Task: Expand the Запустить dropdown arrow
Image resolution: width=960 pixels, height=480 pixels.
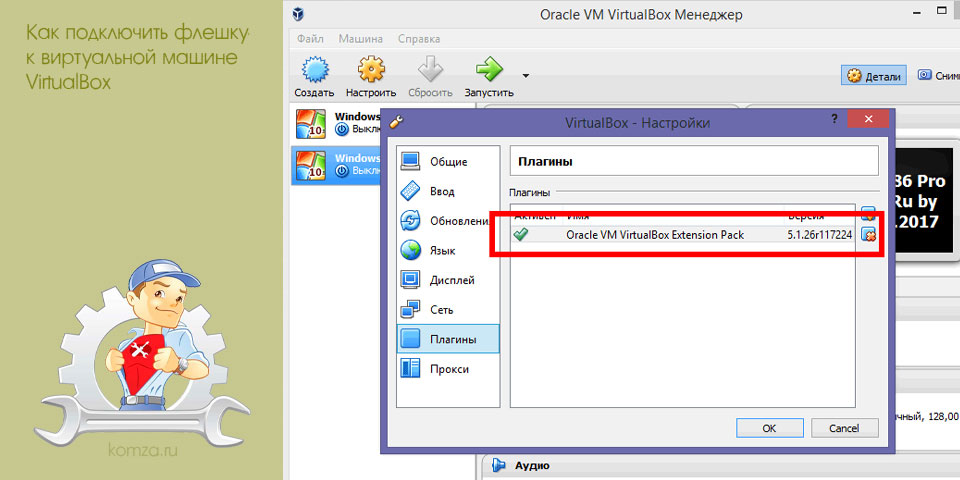Action: click(525, 76)
